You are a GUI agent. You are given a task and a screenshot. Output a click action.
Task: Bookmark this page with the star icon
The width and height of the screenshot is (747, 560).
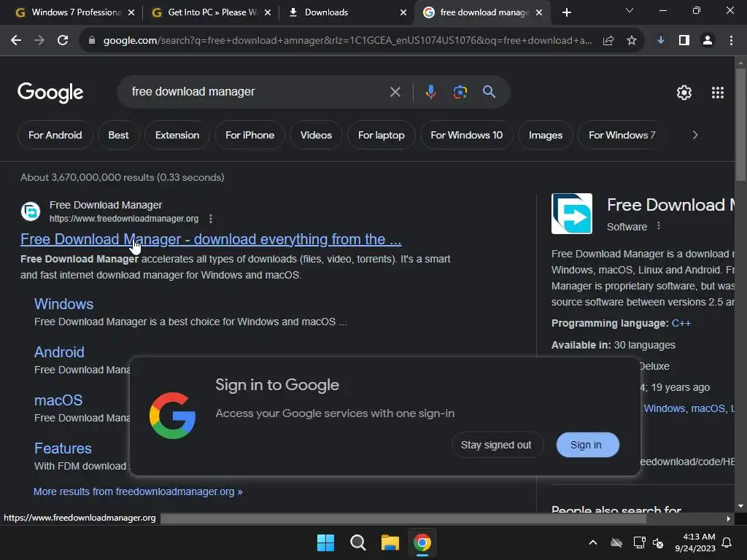(x=632, y=41)
